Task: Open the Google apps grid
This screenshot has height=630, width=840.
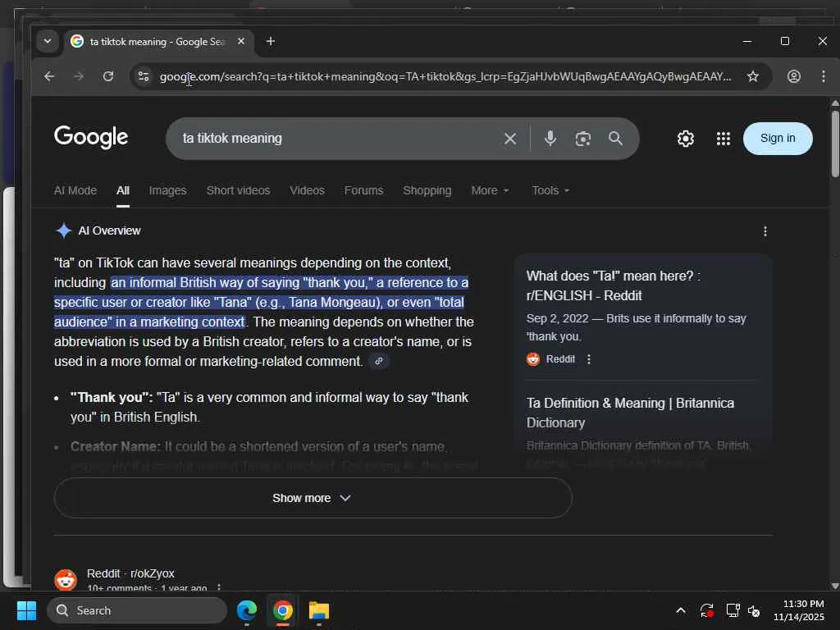Action: tap(724, 139)
